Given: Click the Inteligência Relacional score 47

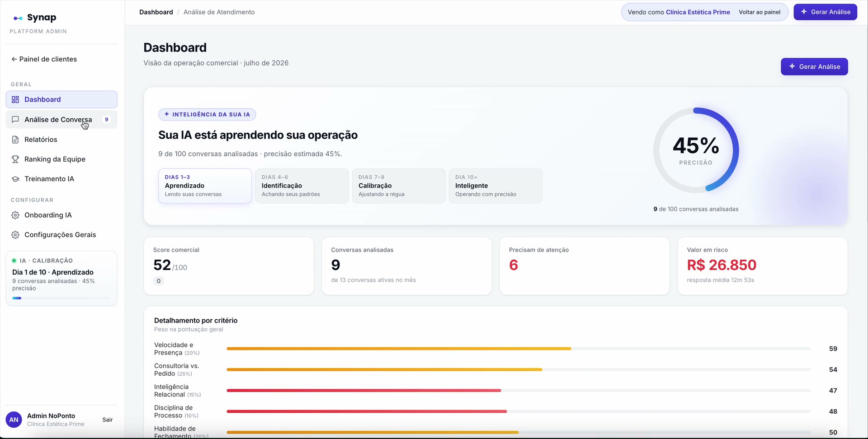Looking at the screenshot, I should tap(833, 390).
